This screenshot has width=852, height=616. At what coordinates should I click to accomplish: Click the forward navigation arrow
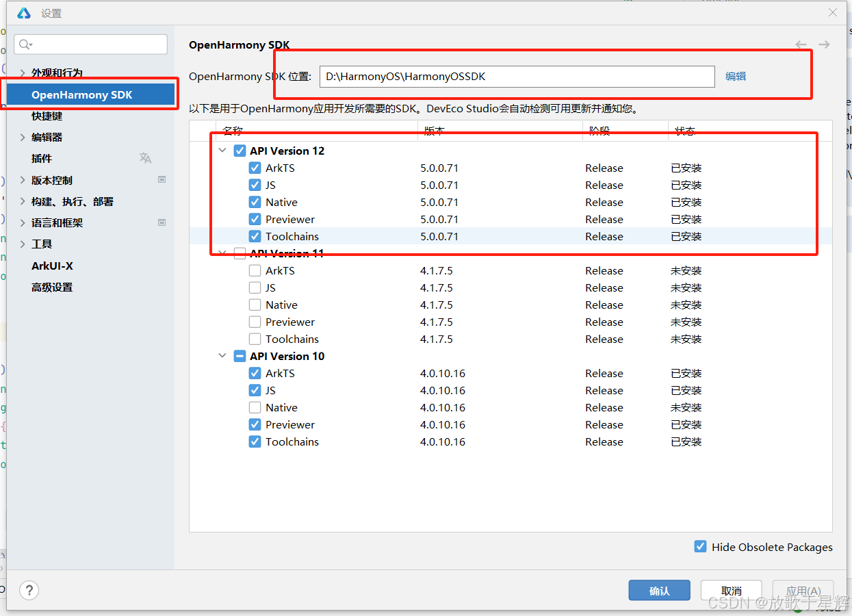[x=824, y=44]
